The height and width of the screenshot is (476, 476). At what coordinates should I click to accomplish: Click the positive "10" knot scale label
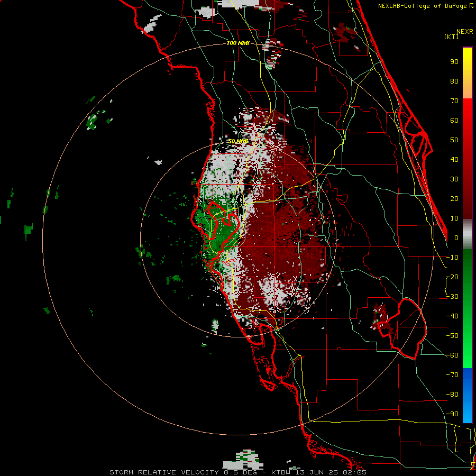tap(454, 218)
